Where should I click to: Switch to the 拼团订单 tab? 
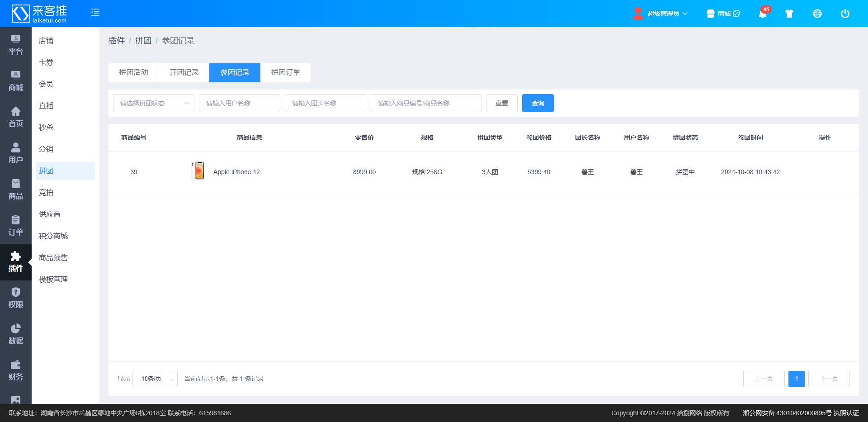click(285, 72)
